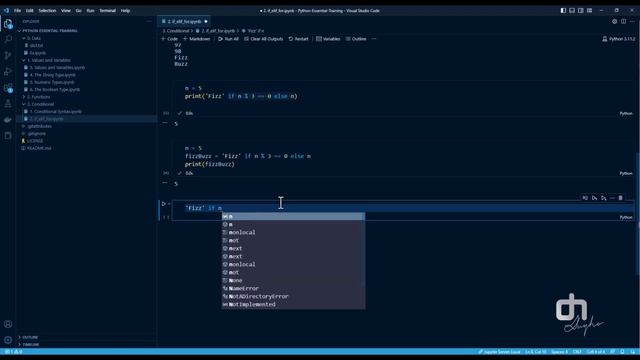
Task: Restart the notebook kernel
Action: click(298, 39)
